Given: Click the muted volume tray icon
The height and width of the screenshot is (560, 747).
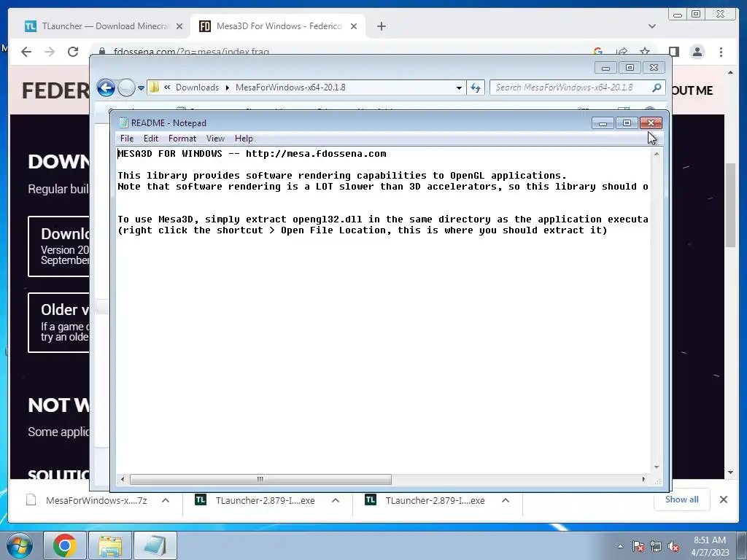Looking at the screenshot, I should [673, 546].
